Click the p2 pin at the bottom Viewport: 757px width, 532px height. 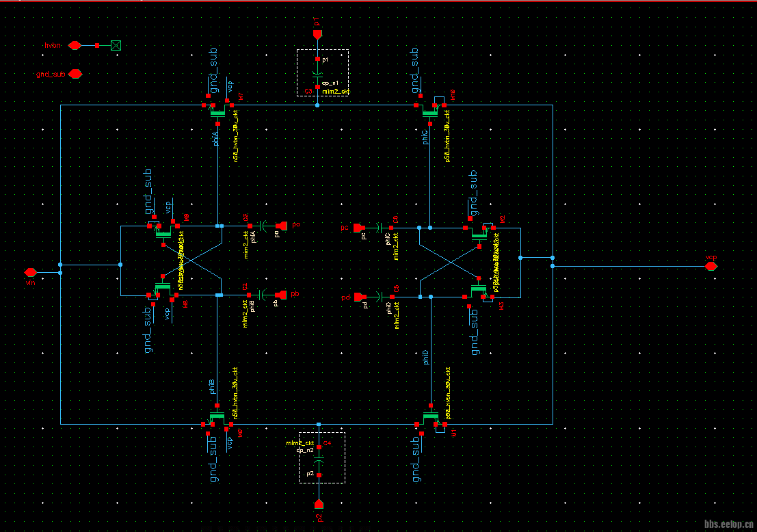(319, 504)
